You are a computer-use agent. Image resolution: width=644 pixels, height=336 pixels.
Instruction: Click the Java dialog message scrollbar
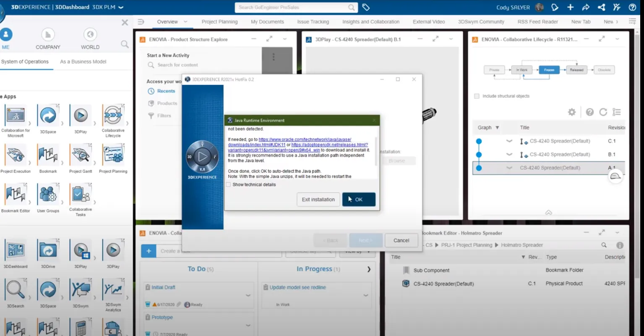[376, 150]
